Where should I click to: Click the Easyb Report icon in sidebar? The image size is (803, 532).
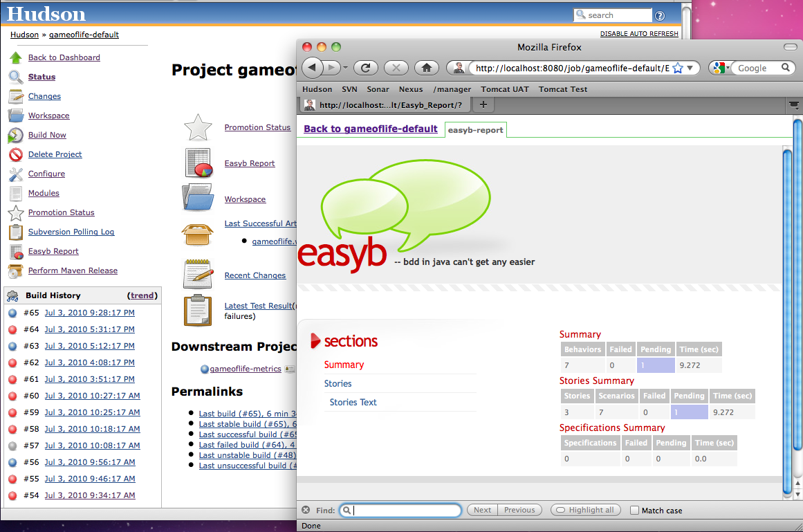tap(17, 251)
